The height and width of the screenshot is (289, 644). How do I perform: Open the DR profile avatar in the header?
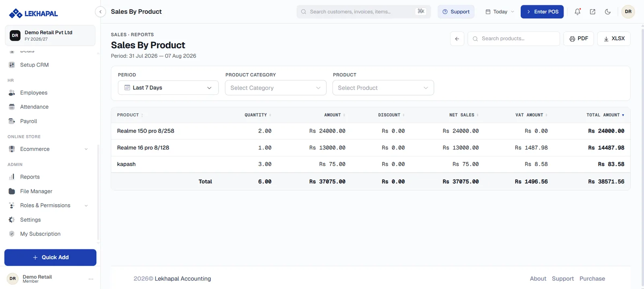[628, 12]
